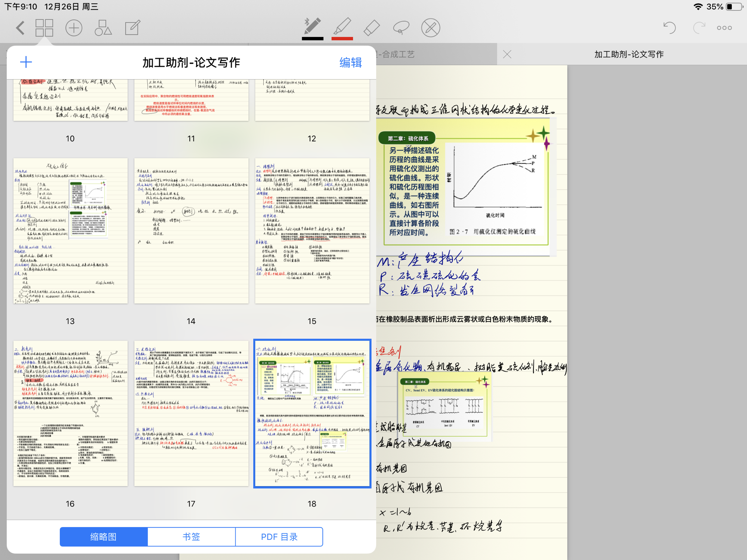Switch to the 书签 segment
Viewport: 747px width, 560px height.
click(x=191, y=536)
